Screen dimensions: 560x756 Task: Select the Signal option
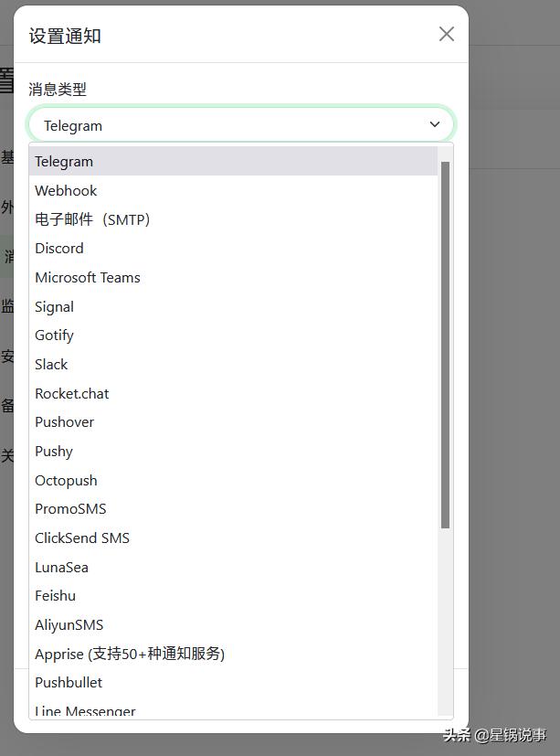[x=233, y=306]
